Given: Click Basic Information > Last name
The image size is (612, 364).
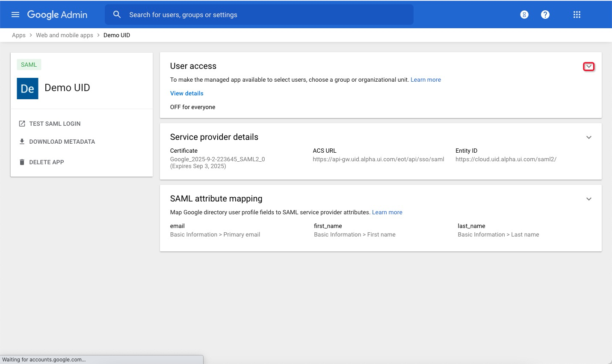Looking at the screenshot, I should tap(498, 234).
